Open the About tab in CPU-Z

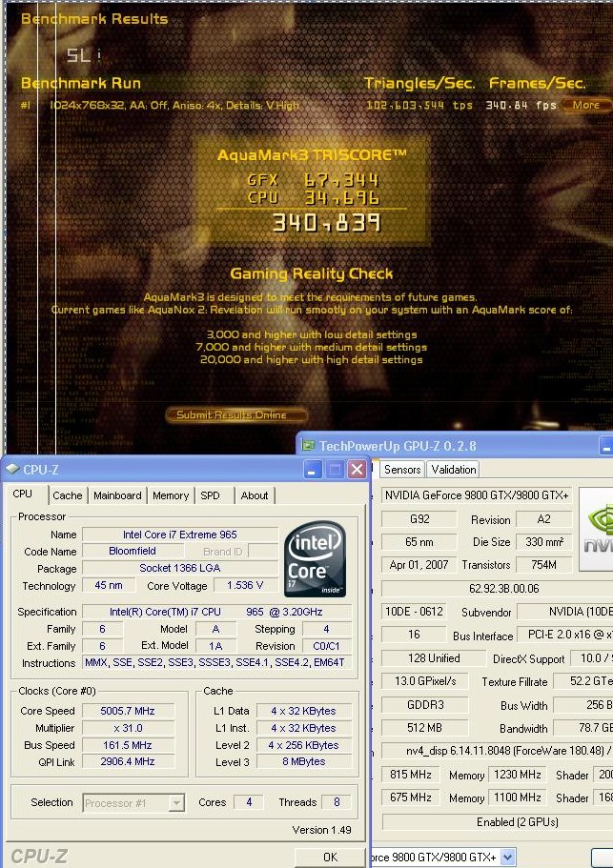[x=255, y=495]
